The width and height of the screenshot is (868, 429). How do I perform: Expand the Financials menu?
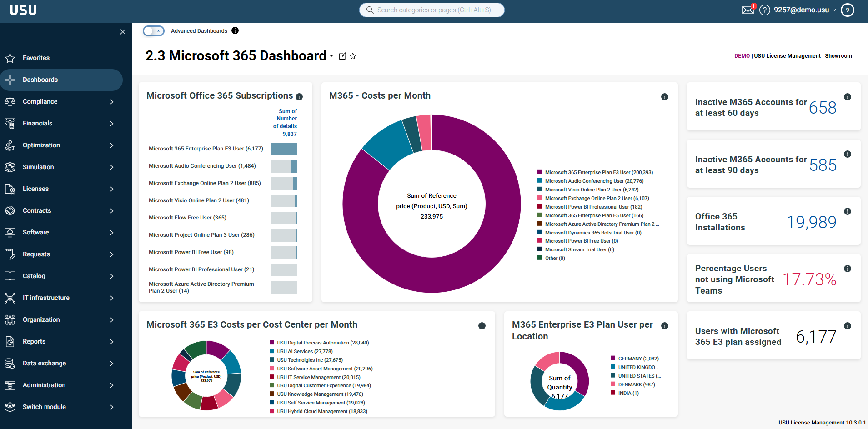coord(61,123)
